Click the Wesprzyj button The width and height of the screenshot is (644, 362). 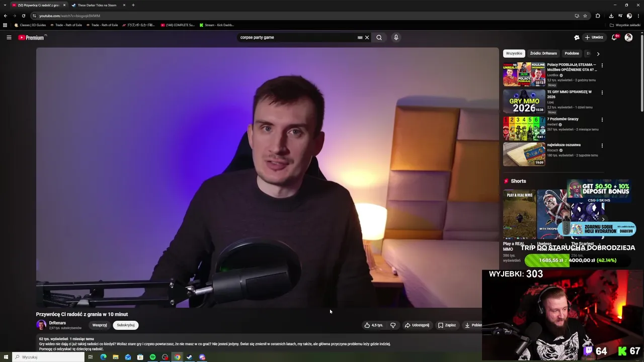[100, 325]
